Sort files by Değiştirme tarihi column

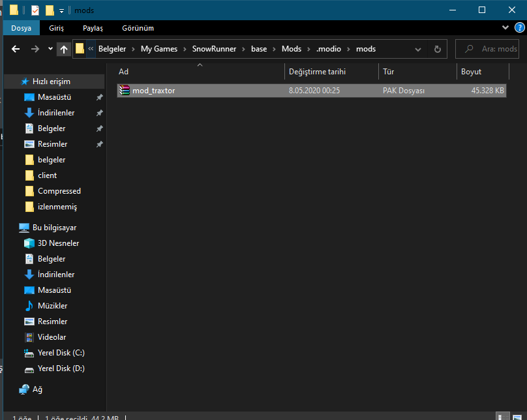tap(317, 72)
